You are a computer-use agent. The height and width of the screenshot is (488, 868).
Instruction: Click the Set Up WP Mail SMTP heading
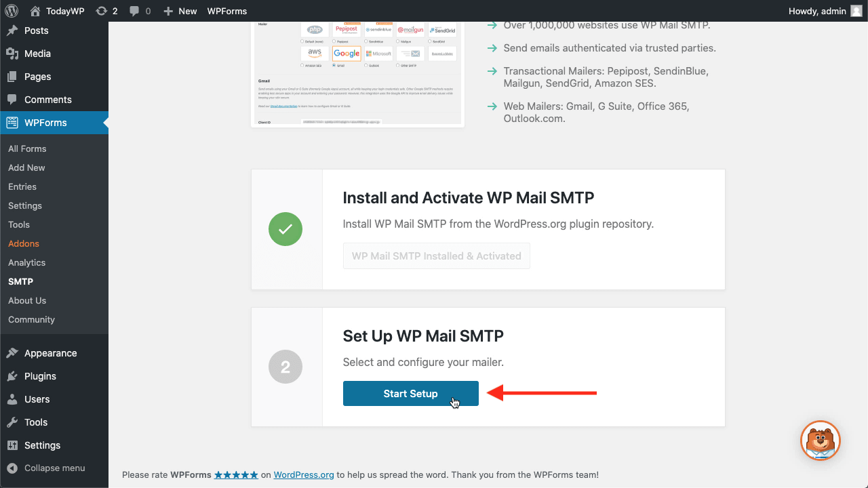423,336
